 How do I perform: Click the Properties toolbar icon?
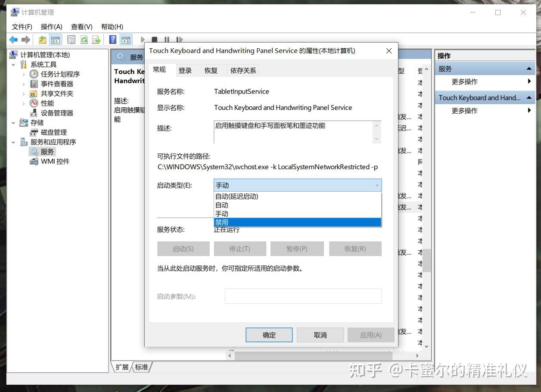click(71, 40)
